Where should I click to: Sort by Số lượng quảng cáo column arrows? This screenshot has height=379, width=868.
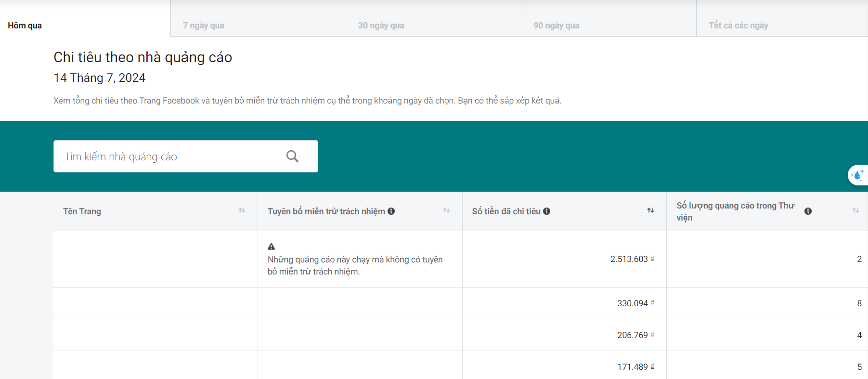coord(855,210)
